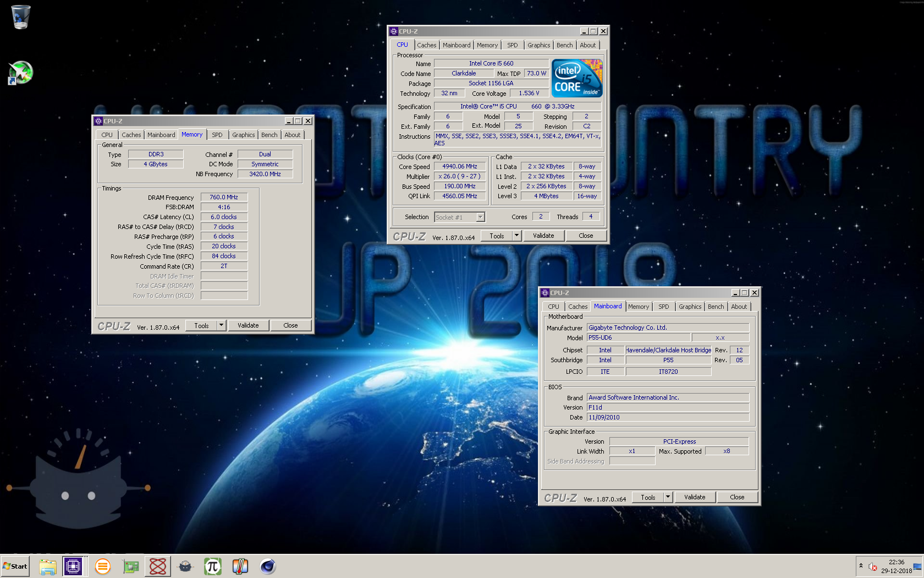Open Graphics tab in Mainboard window
The image size is (924, 578).
click(690, 307)
